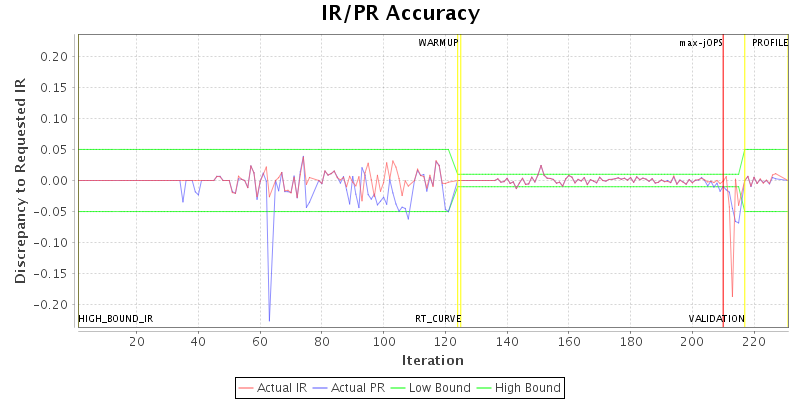Select the VALIDATION marker label
Viewport: 800px width, 400px height.
pos(716,319)
